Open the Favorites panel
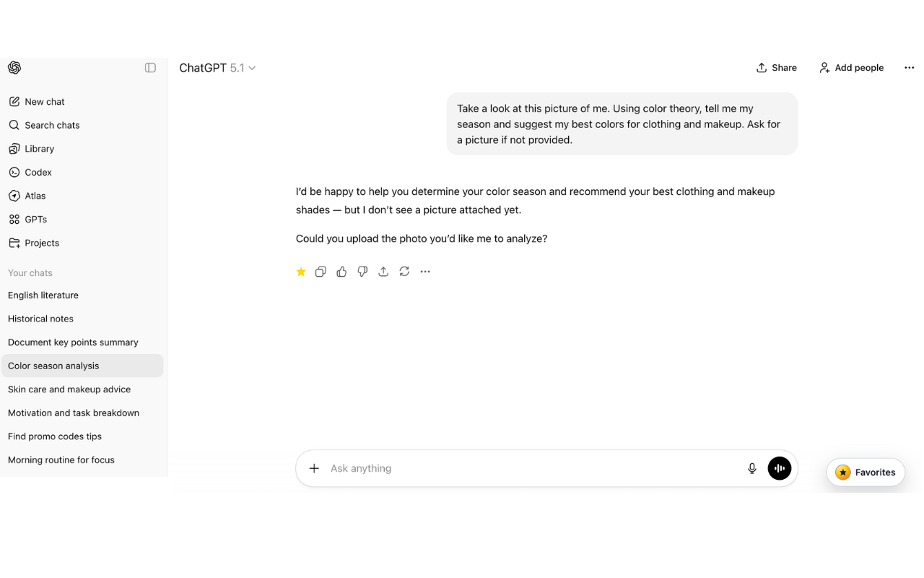This screenshot has height=578, width=924. pyautogui.click(x=865, y=472)
